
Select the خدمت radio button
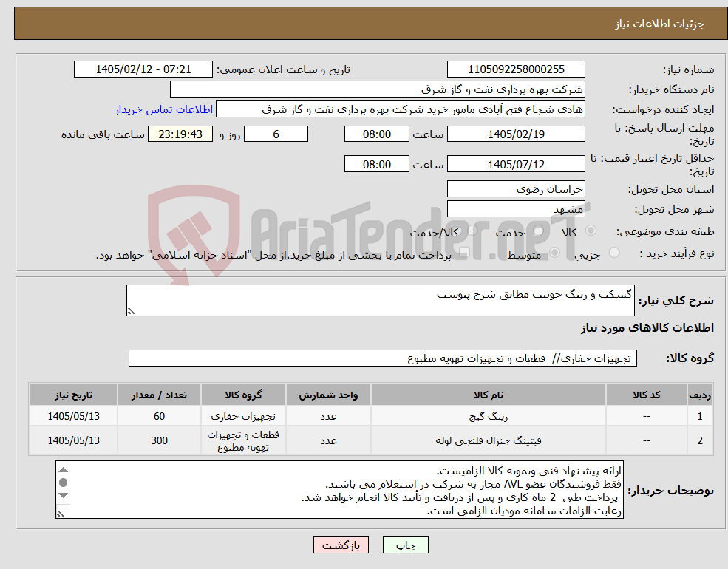tap(538, 231)
